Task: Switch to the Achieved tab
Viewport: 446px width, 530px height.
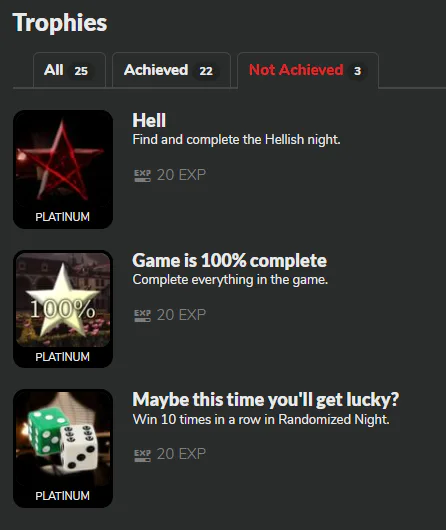Action: (x=171, y=70)
